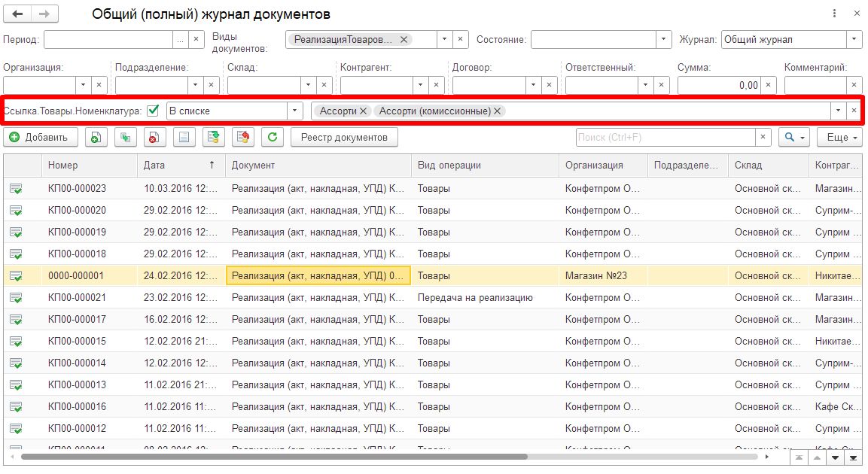Expand the Подразделение dropdown
The height and width of the screenshot is (474, 868).
[x=195, y=85]
